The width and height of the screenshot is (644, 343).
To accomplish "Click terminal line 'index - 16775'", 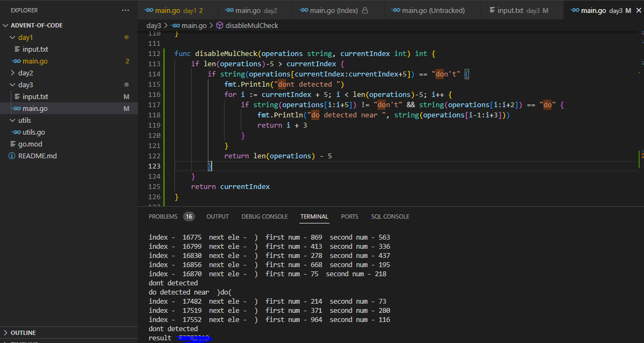I will point(269,237).
